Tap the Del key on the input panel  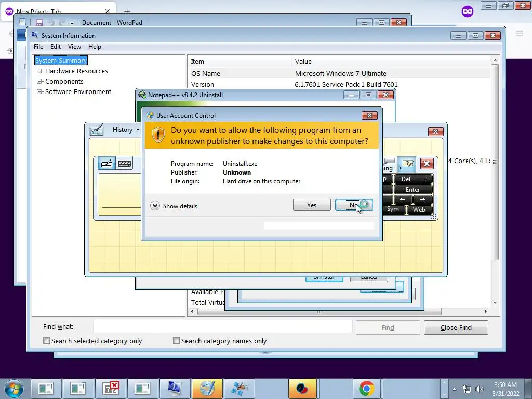413,179
